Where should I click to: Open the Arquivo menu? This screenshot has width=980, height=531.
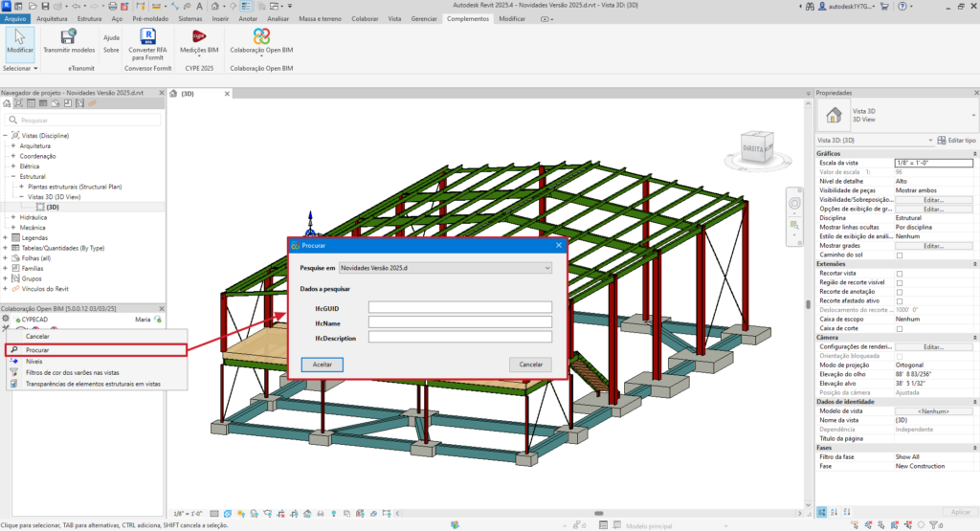pyautogui.click(x=15, y=19)
